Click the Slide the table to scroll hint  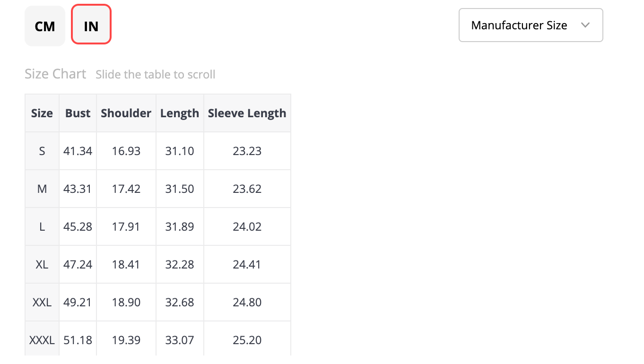pyautogui.click(x=156, y=74)
